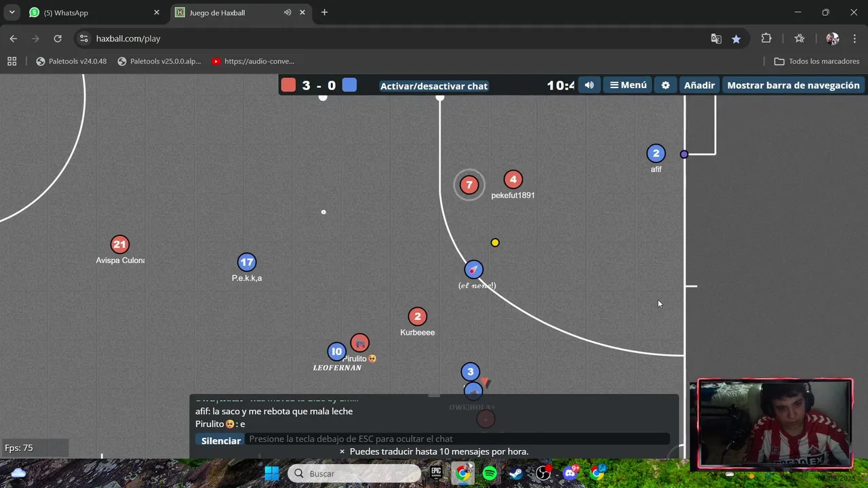Close the WhatsApp tab
The height and width of the screenshot is (488, 868).
pos(157,12)
